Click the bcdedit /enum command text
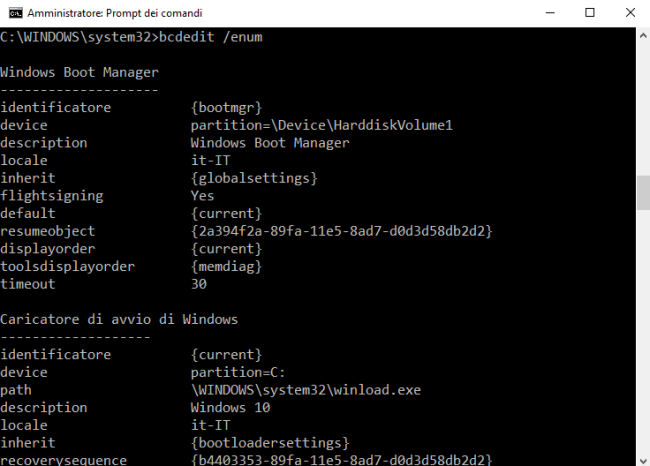 pos(211,37)
